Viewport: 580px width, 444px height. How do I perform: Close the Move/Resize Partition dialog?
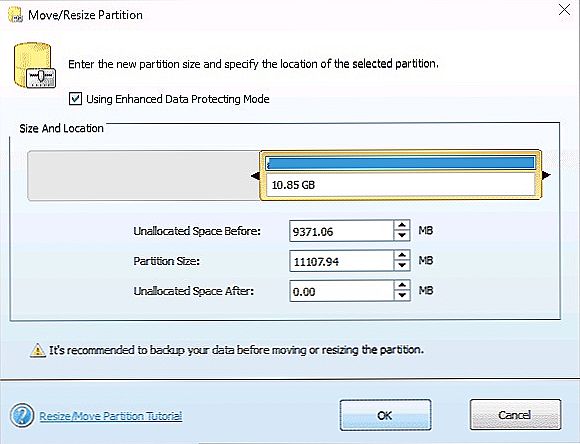click(564, 10)
